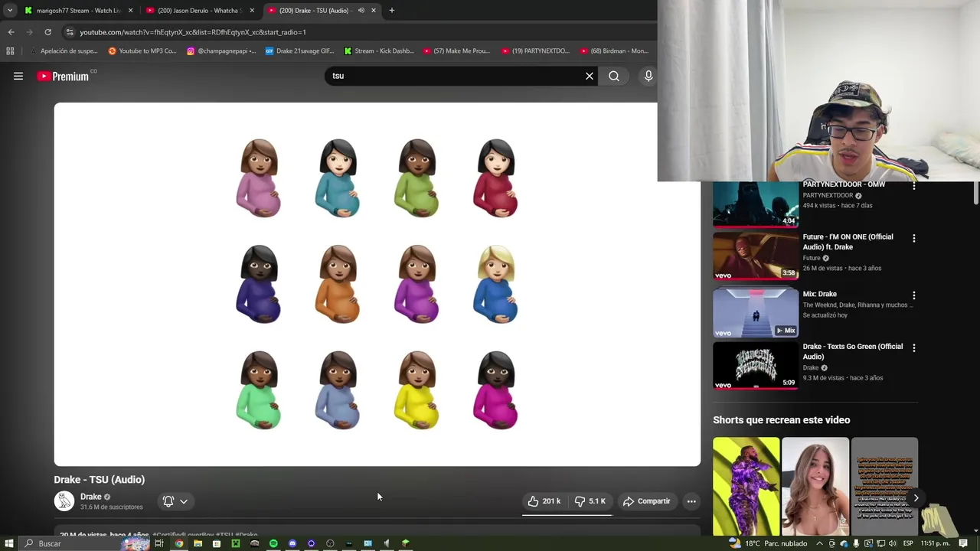View site information icon in address bar
Viewport: 980px width, 551px height.
pos(70,32)
